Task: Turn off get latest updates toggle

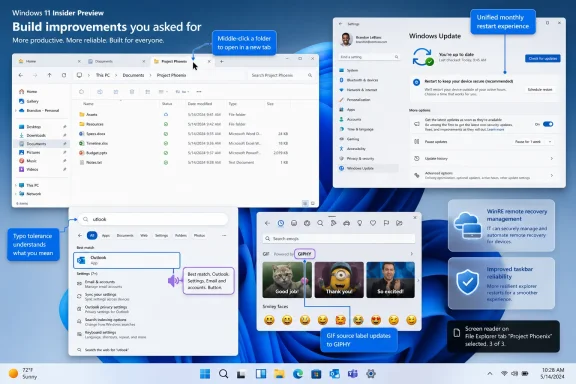Action: point(548,124)
